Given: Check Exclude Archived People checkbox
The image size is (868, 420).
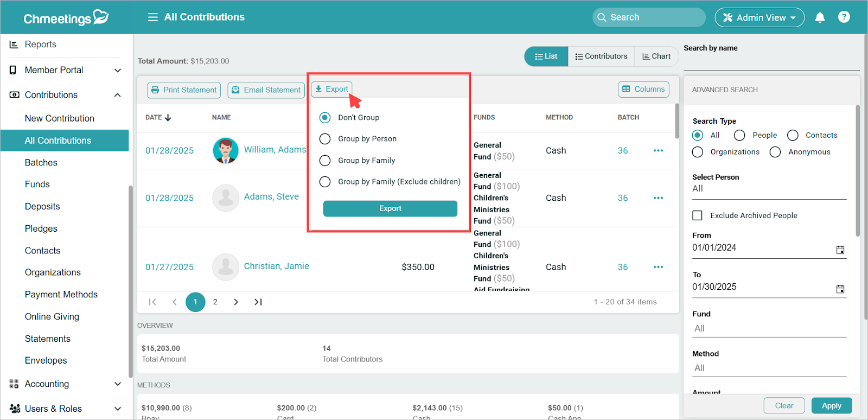Looking at the screenshot, I should [x=698, y=215].
